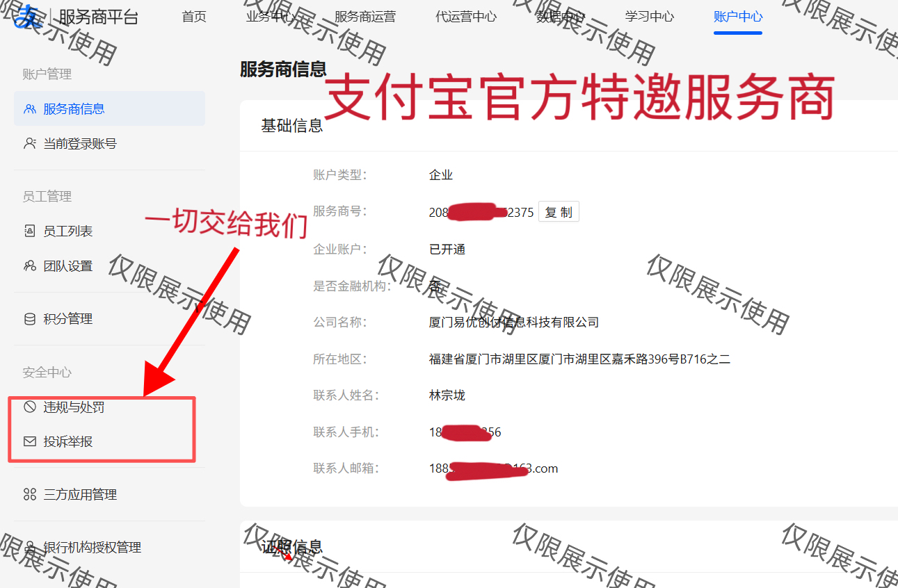The image size is (898, 588).
Task: Click the 违规与处罚 prohibition icon
Action: coord(30,408)
